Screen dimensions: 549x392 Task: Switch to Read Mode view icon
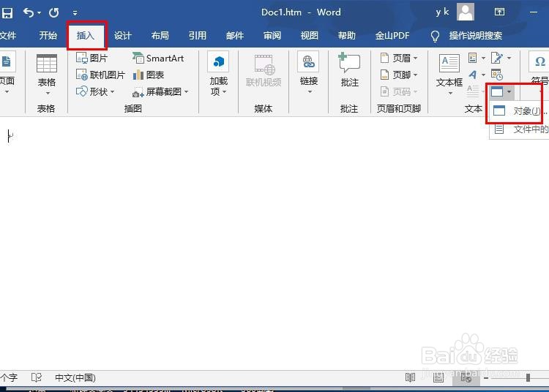410,377
